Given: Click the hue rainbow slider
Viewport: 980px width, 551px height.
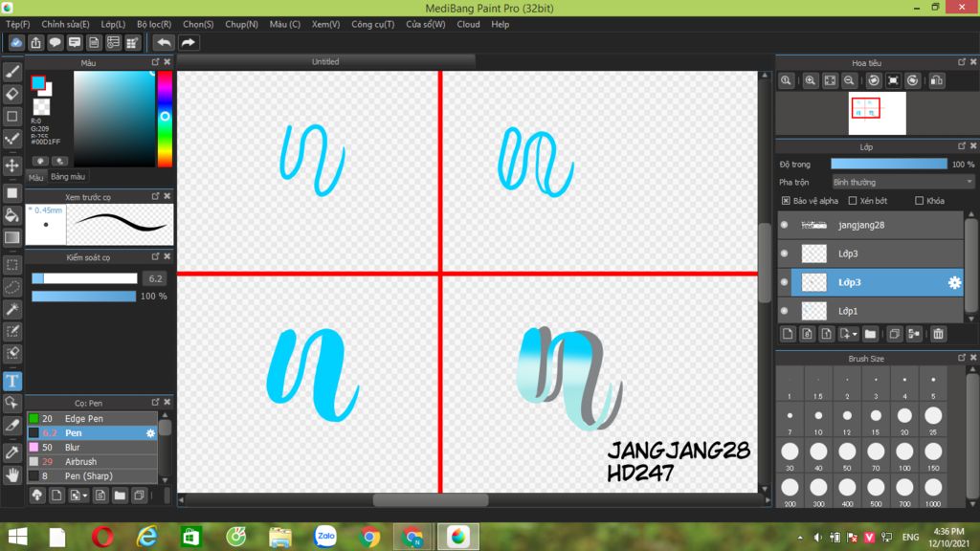Looking at the screenshot, I should (165, 119).
